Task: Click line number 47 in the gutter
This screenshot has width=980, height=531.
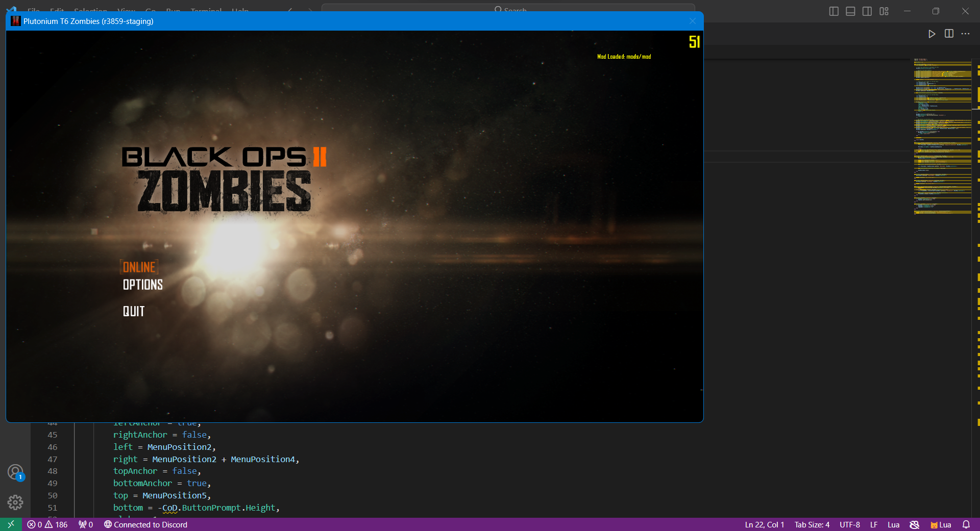Action: pyautogui.click(x=53, y=459)
